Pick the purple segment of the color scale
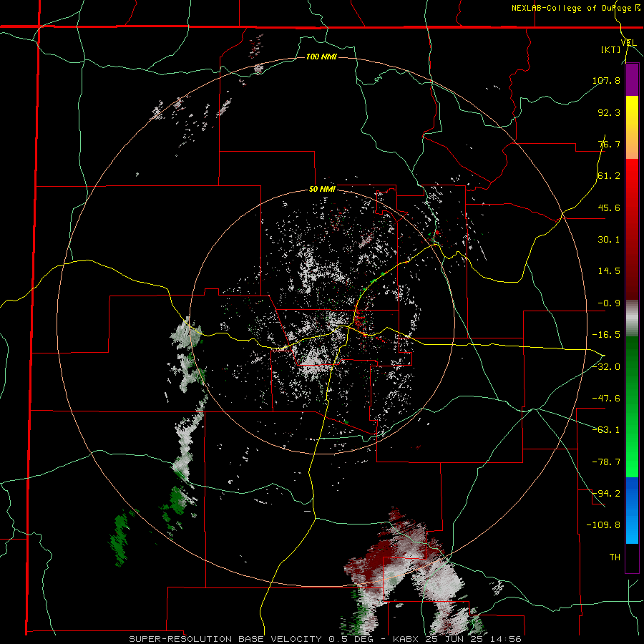The image size is (644, 644). pyautogui.click(x=632, y=80)
